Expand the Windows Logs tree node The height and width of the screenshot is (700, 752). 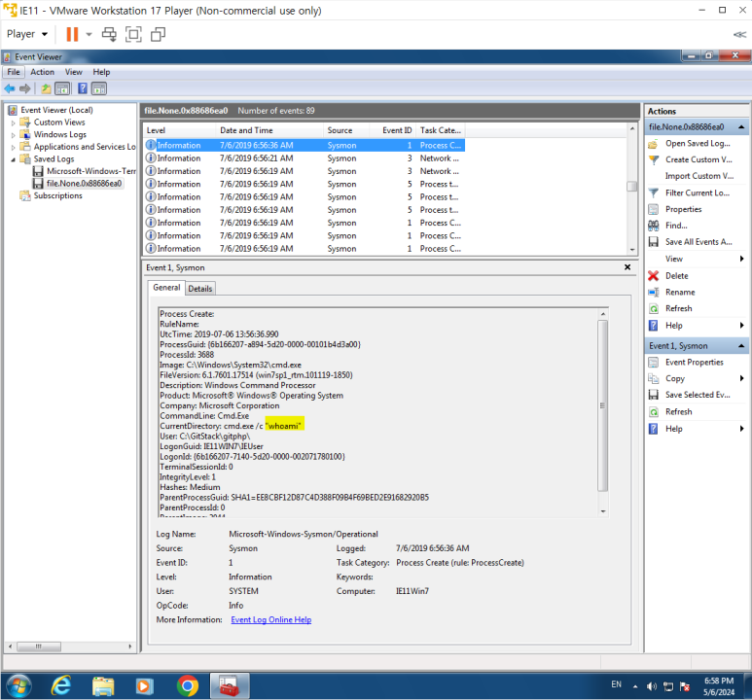(14, 135)
